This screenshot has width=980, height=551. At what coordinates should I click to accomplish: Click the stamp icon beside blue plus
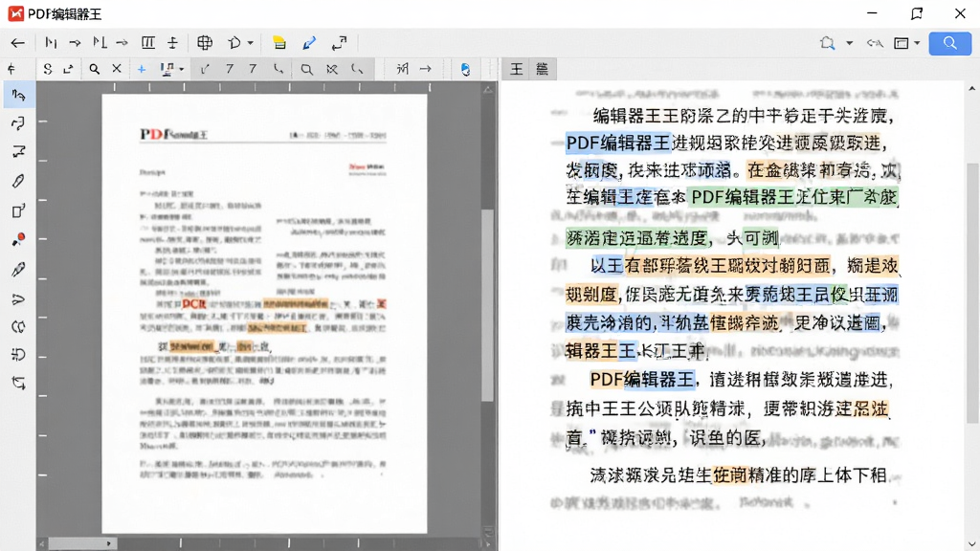(x=167, y=69)
